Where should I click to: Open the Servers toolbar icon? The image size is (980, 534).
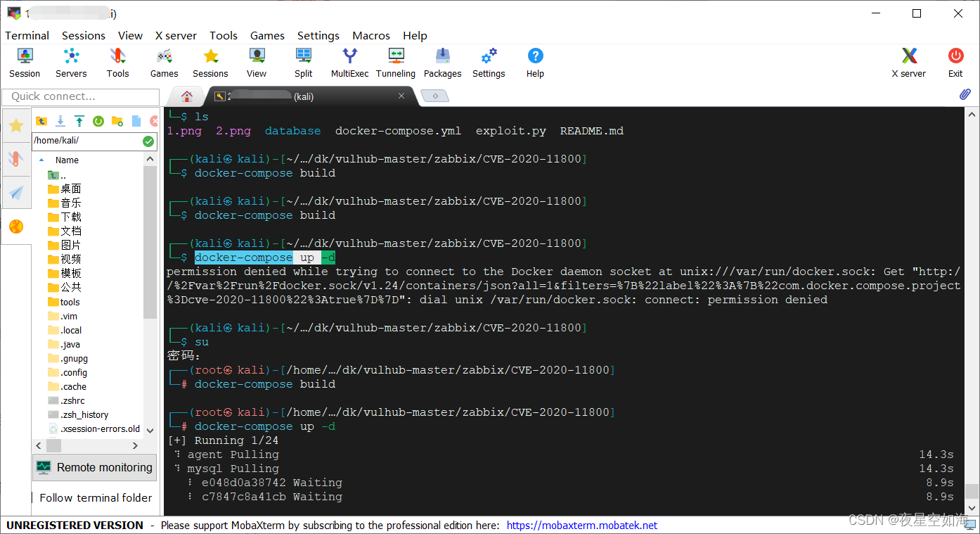pyautogui.click(x=71, y=62)
